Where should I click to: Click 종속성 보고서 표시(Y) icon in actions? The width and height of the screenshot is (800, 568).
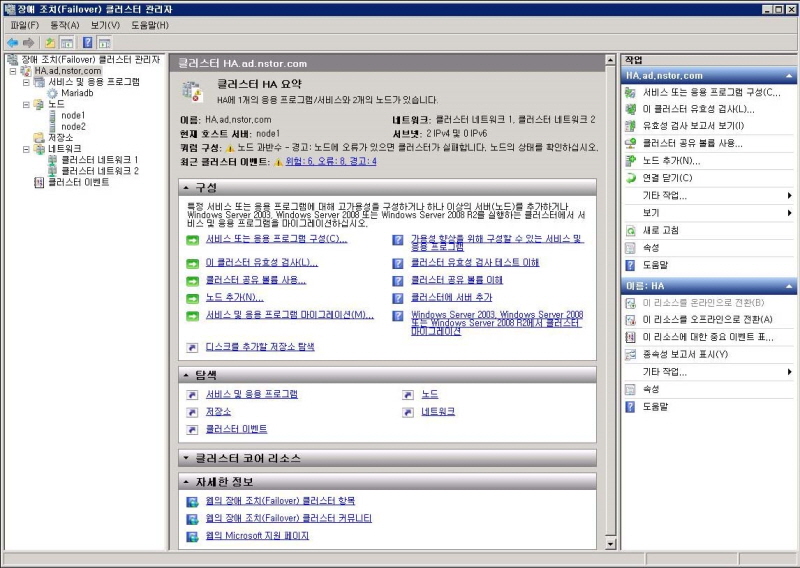tap(631, 355)
